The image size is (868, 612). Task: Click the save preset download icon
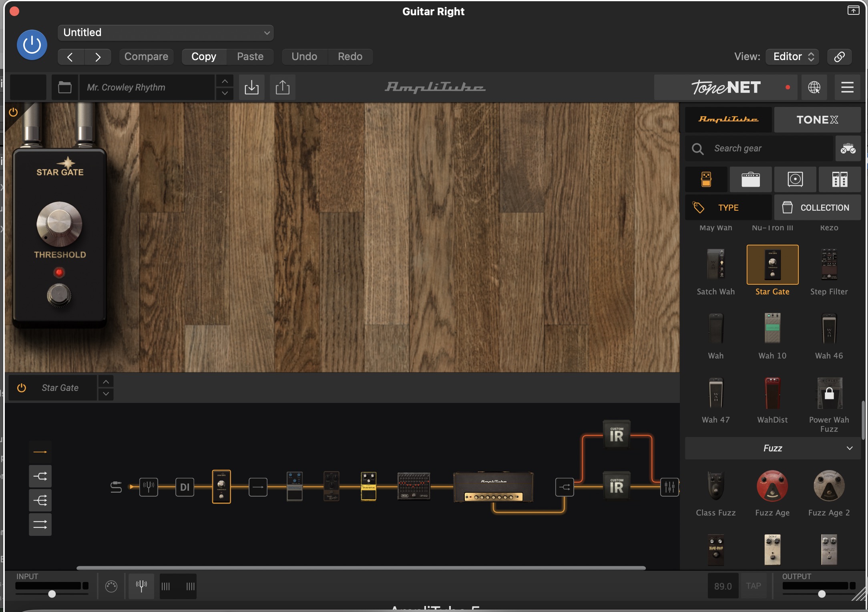click(251, 87)
